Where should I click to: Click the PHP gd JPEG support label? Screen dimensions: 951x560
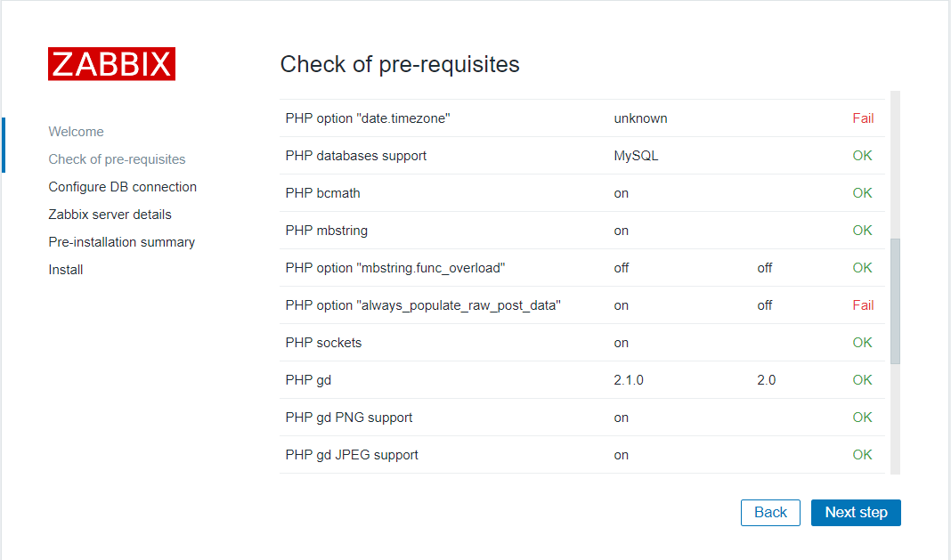pos(352,455)
